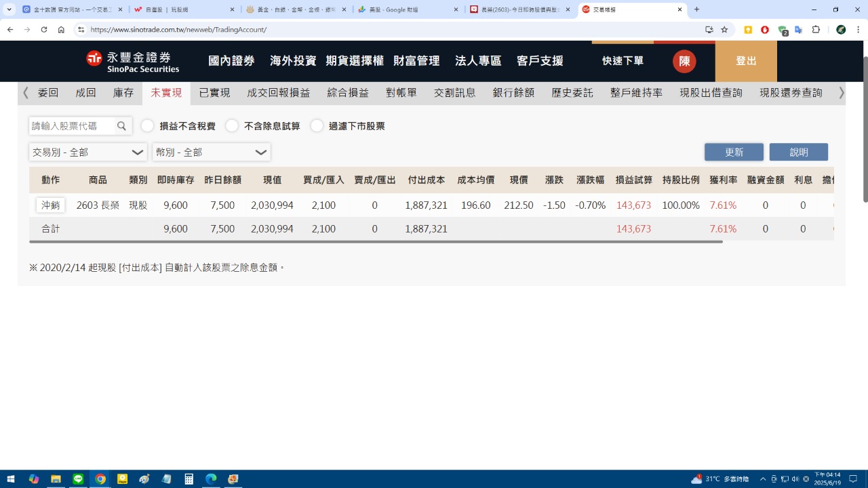Select the 過濾下市股票 option
This screenshot has height=488, width=868.
click(317, 126)
